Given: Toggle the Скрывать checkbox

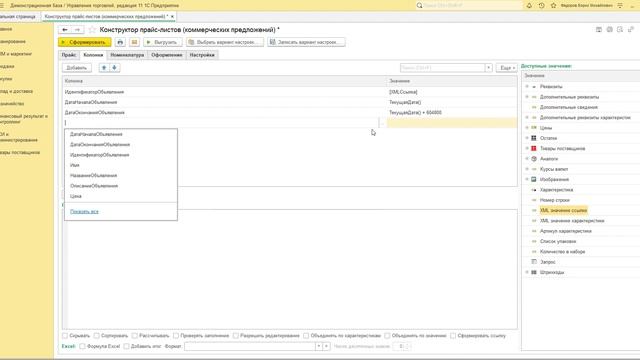Looking at the screenshot, I should pyautogui.click(x=65, y=336).
